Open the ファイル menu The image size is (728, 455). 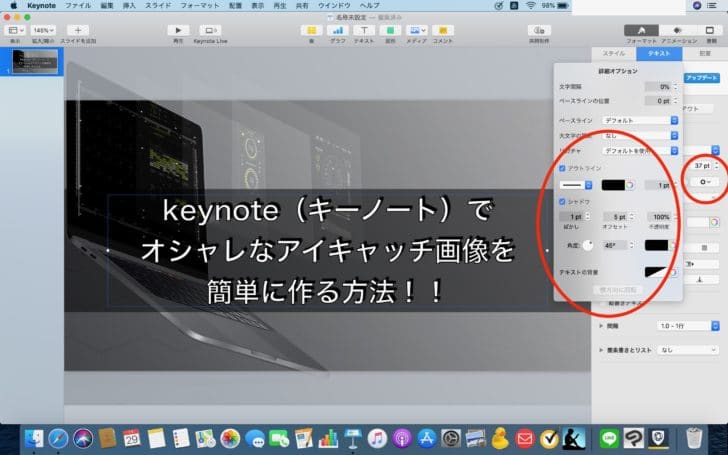pyautogui.click(x=78, y=6)
